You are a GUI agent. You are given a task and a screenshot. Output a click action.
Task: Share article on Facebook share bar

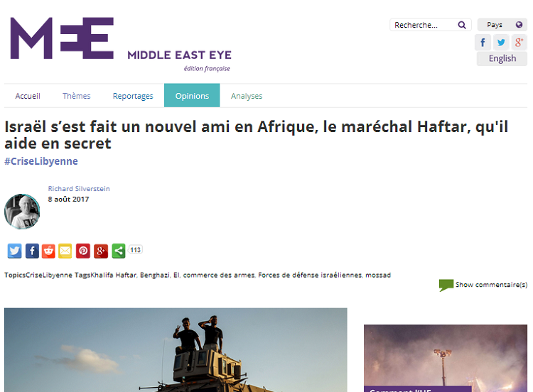[x=32, y=251]
